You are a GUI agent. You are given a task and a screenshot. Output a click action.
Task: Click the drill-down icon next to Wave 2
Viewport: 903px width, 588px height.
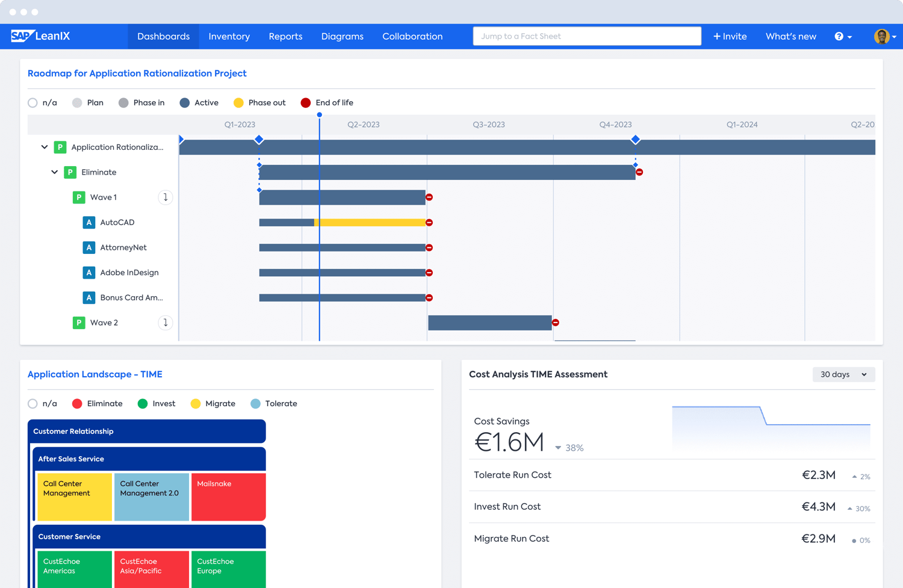click(166, 323)
